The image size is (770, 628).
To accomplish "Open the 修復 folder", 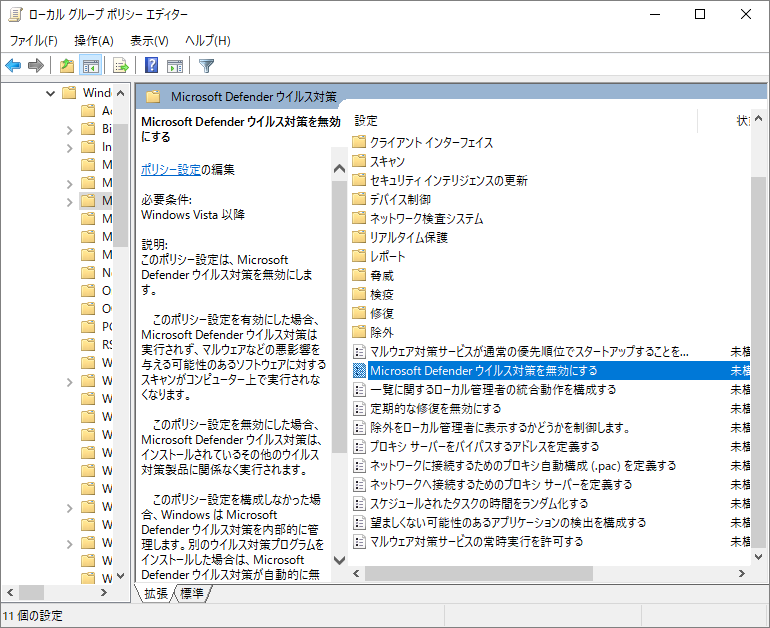I will tap(373, 313).
